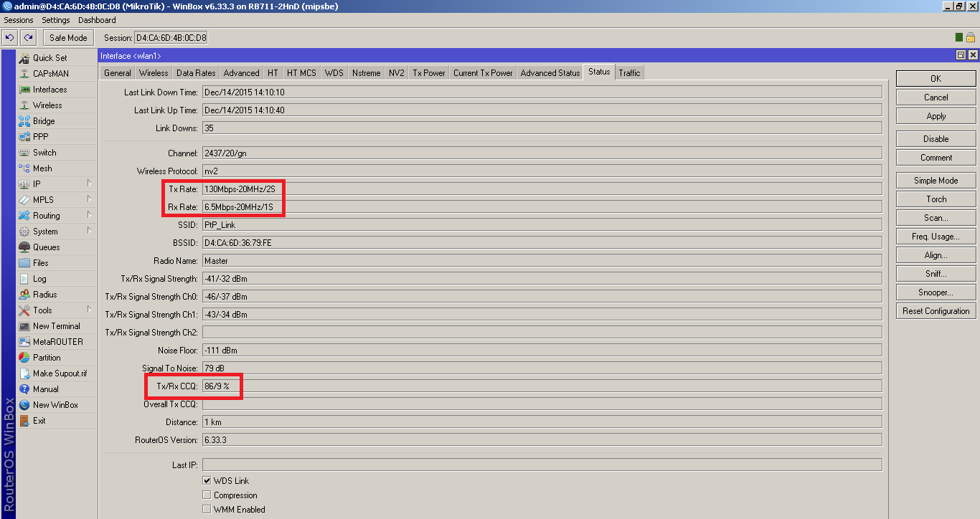Switch to the Advanced Status tab
Image resolution: width=980 pixels, height=519 pixels.
550,73
